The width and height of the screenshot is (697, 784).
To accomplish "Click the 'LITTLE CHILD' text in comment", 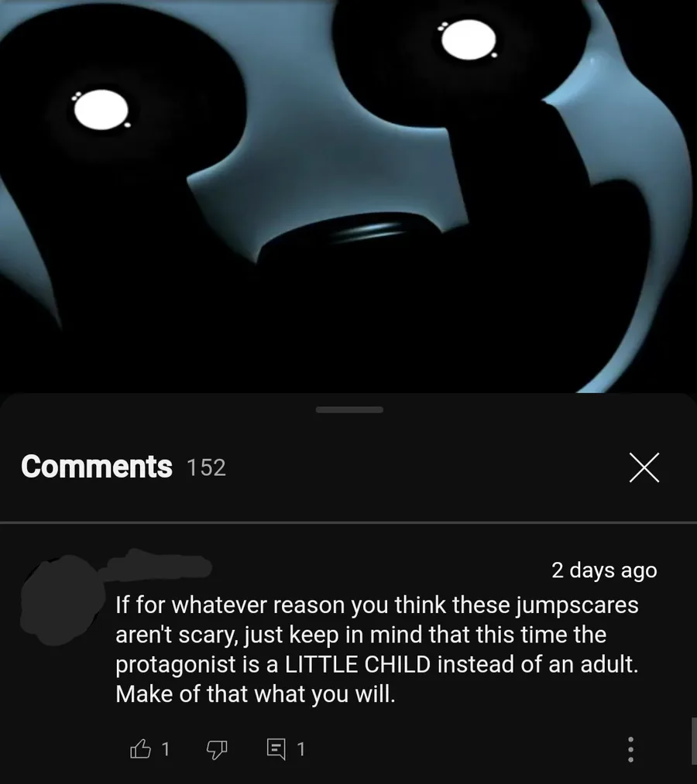I will [x=358, y=665].
